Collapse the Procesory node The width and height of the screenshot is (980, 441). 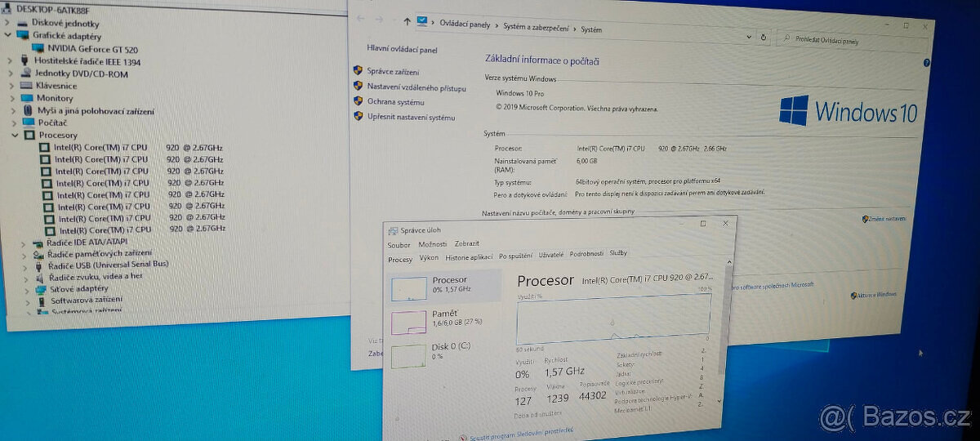[13, 134]
